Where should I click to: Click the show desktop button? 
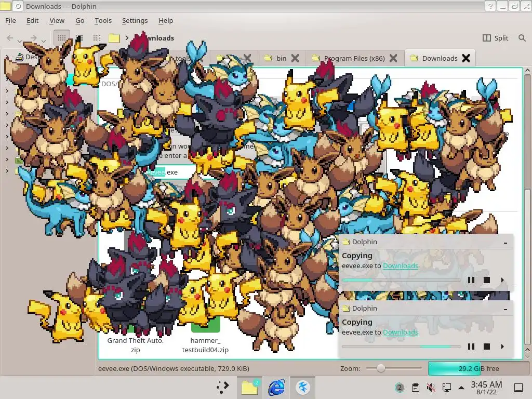518,388
